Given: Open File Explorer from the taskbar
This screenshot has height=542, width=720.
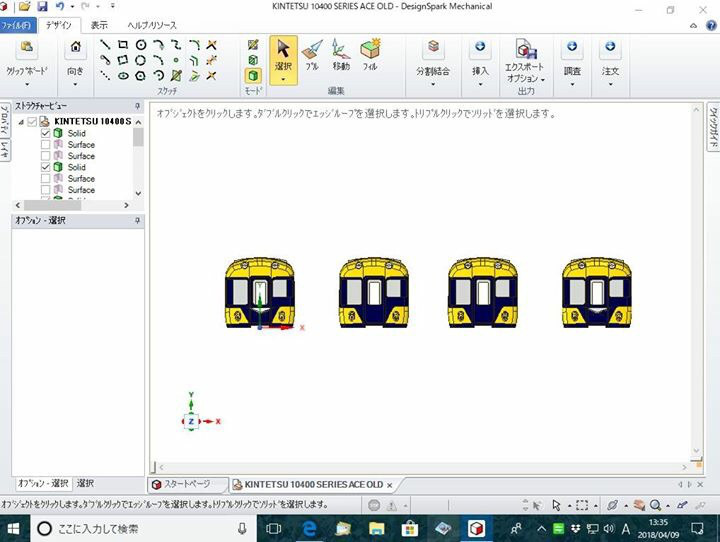Looking at the screenshot, I should 377,529.
